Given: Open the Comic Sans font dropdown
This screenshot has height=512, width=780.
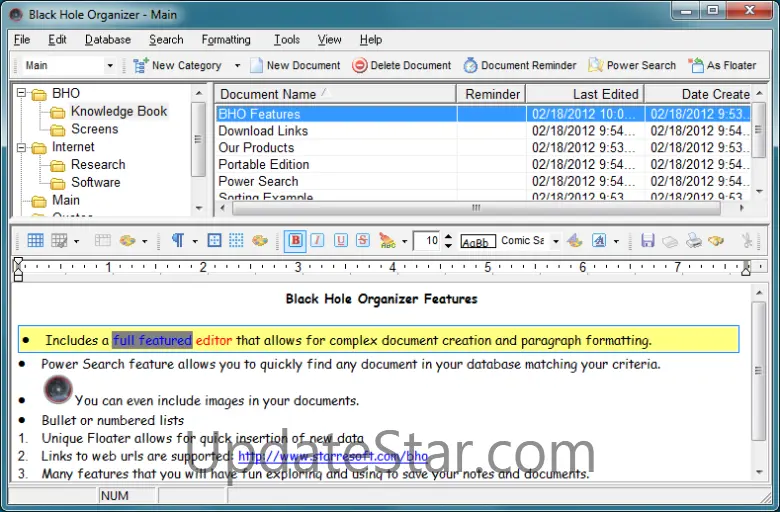Looking at the screenshot, I should point(556,241).
